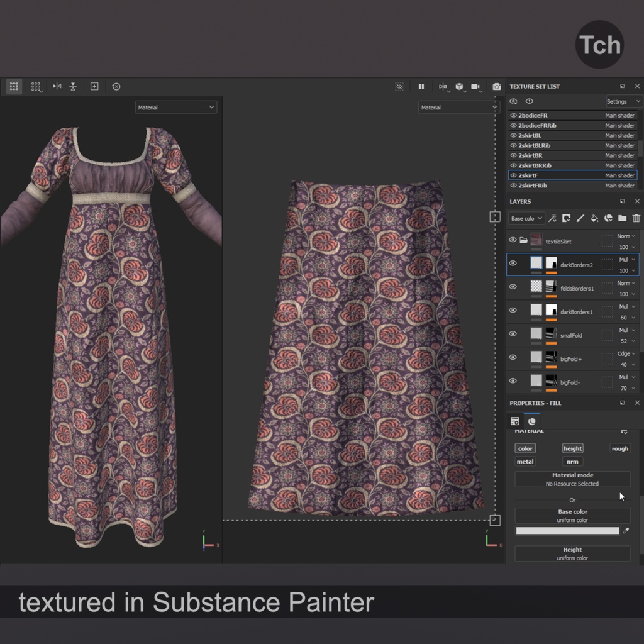Open the add effect wand icon in Layers panel
Image resolution: width=644 pixels, height=644 pixels.
553,218
